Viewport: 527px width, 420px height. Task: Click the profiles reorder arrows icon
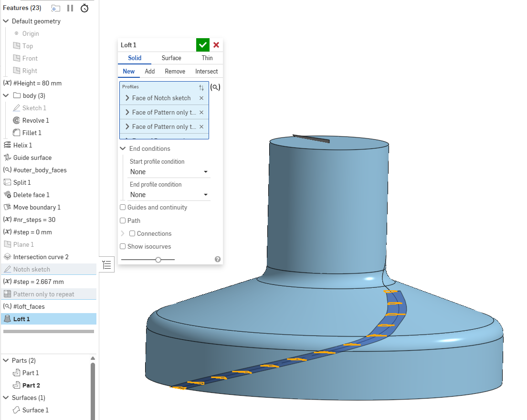point(201,88)
